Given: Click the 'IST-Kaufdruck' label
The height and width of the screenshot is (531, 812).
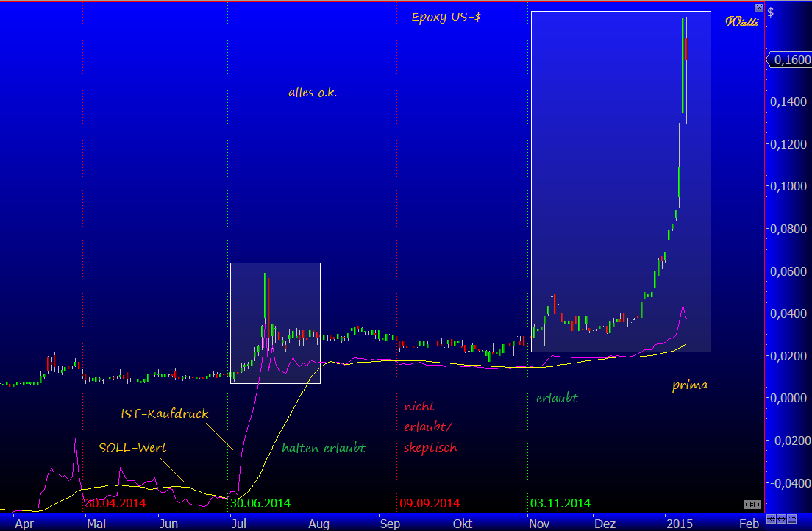Looking at the screenshot, I should [x=165, y=414].
